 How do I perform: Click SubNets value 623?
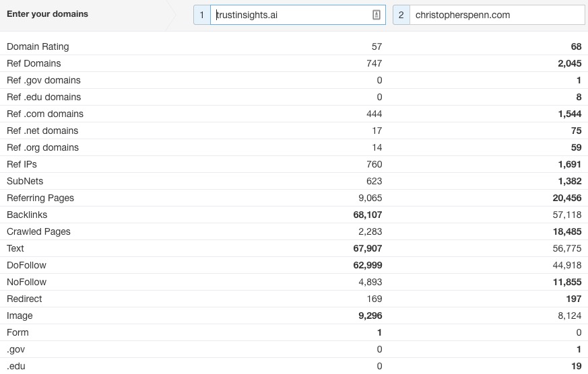[x=374, y=181]
